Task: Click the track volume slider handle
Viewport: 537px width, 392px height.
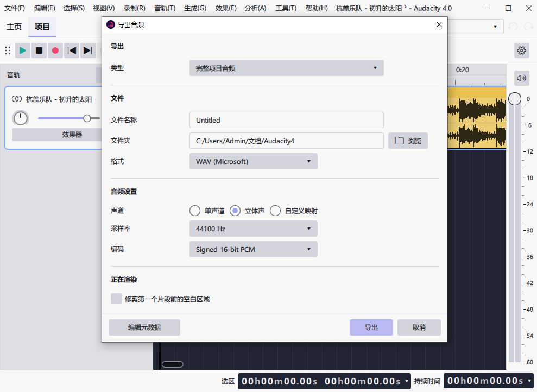Action: tap(87, 118)
